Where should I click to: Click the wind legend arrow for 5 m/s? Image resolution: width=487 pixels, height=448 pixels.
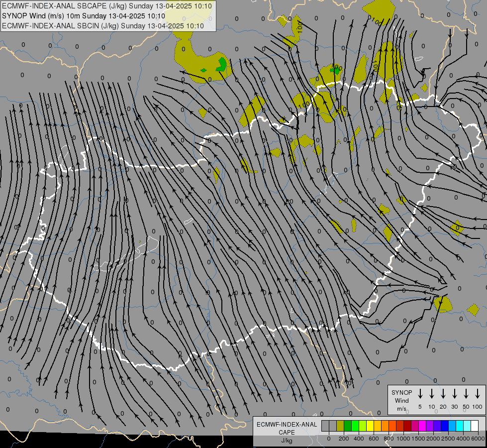[420, 394]
